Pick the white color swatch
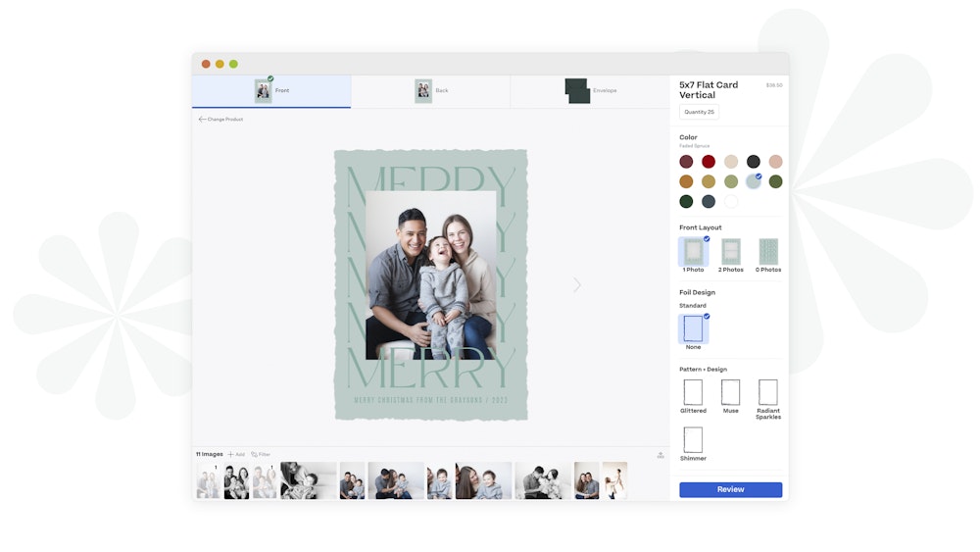 click(731, 202)
